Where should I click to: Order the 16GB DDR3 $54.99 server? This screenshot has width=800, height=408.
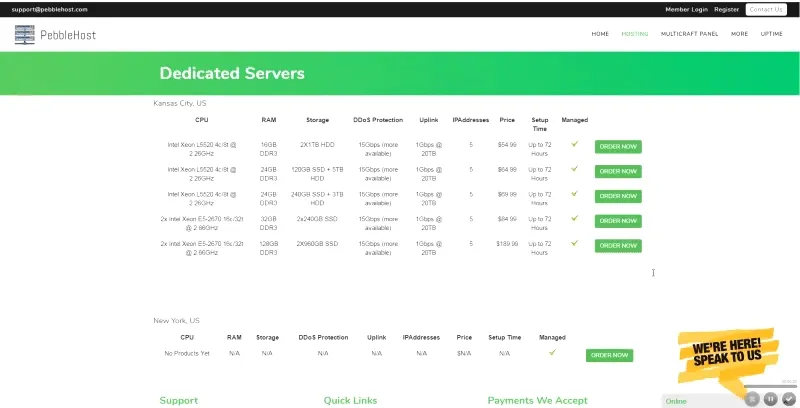[618, 147]
